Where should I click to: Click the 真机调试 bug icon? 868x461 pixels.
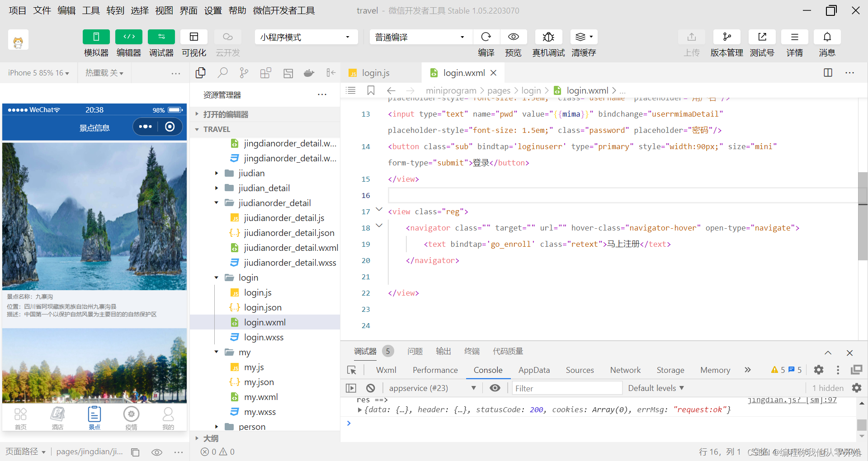(x=548, y=37)
